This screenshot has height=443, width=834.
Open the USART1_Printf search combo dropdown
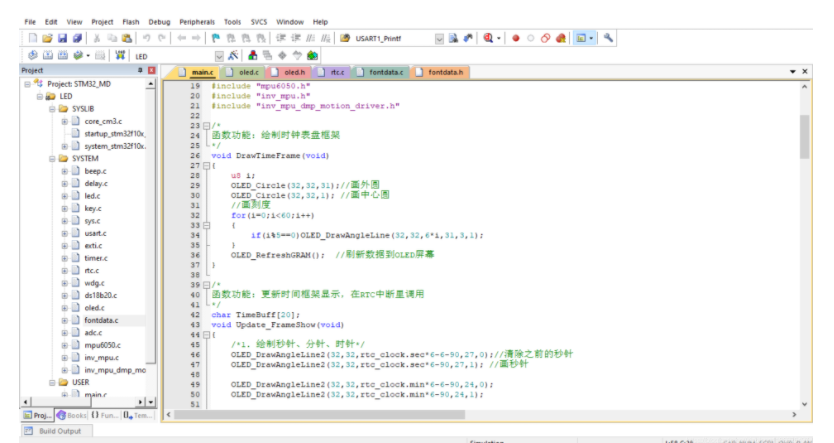(x=439, y=39)
